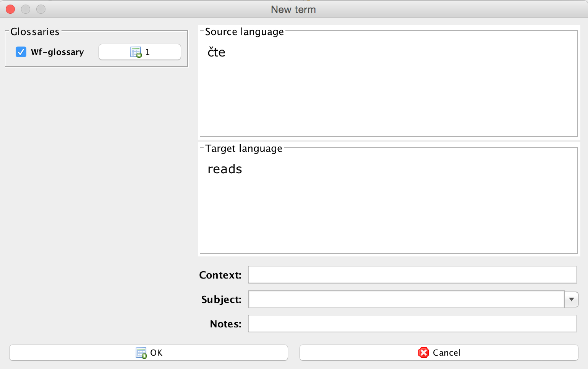This screenshot has width=588, height=369.
Task: Focus the Context input field
Action: (412, 275)
